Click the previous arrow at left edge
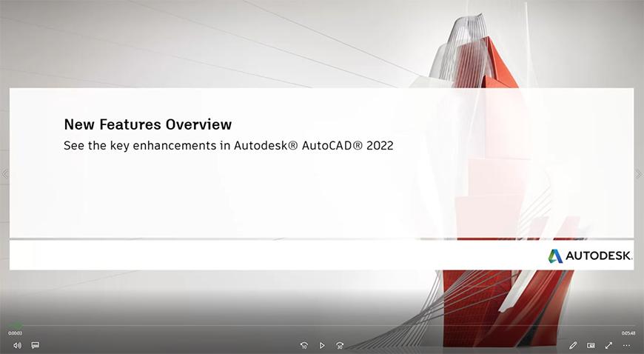Image resolution: width=644 pixels, height=354 pixels. click(4, 174)
